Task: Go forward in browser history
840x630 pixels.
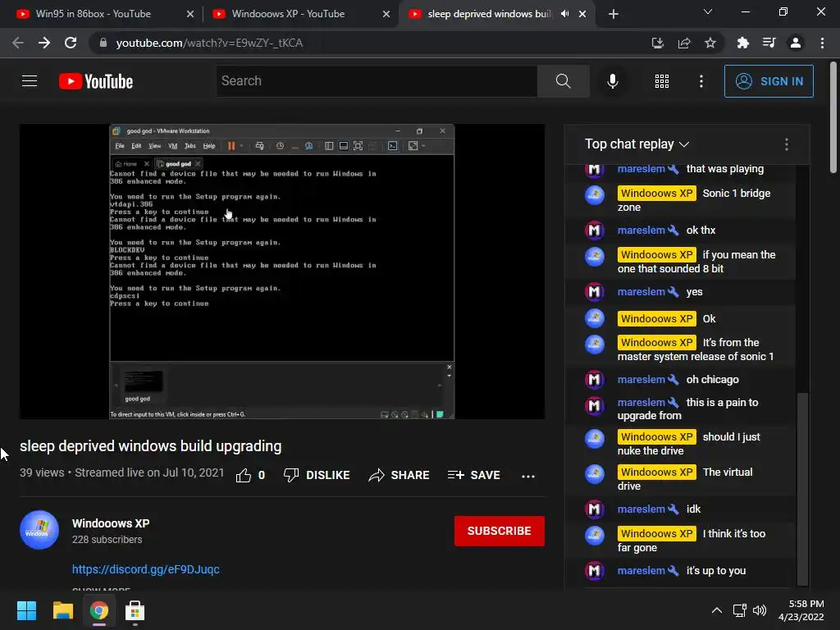Action: coord(44,43)
